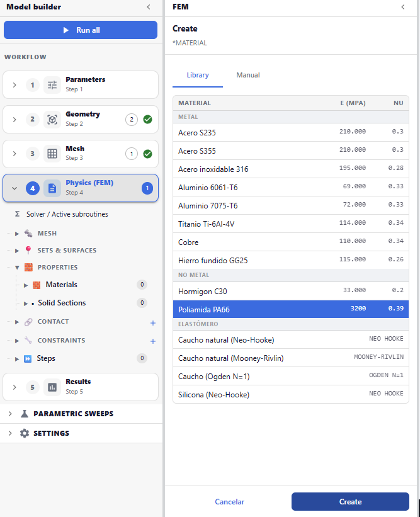Click the Mesh count badge 1
Viewport: 420px width, 517px height.
click(132, 154)
